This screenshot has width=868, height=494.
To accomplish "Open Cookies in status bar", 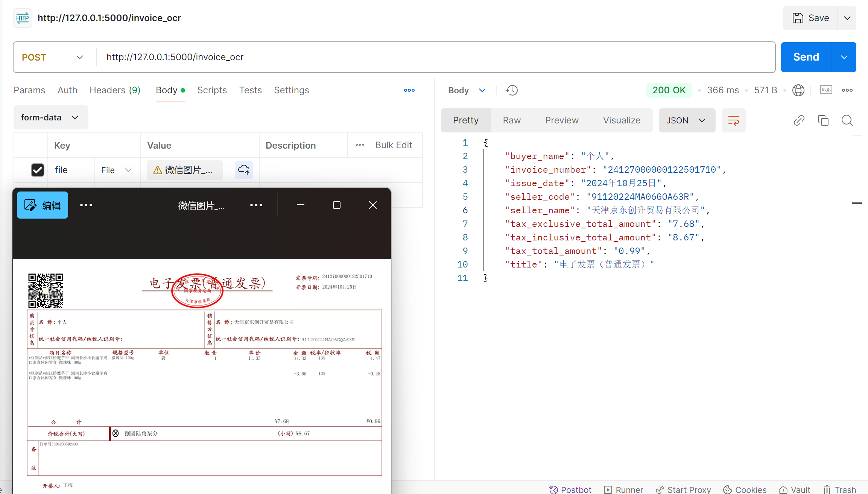I will pyautogui.click(x=745, y=489).
